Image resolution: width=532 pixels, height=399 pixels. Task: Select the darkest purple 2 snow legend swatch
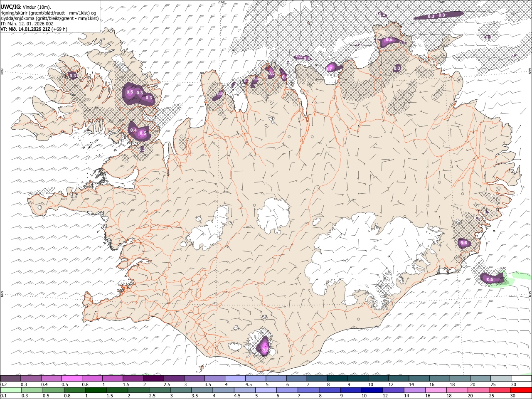tap(153, 379)
